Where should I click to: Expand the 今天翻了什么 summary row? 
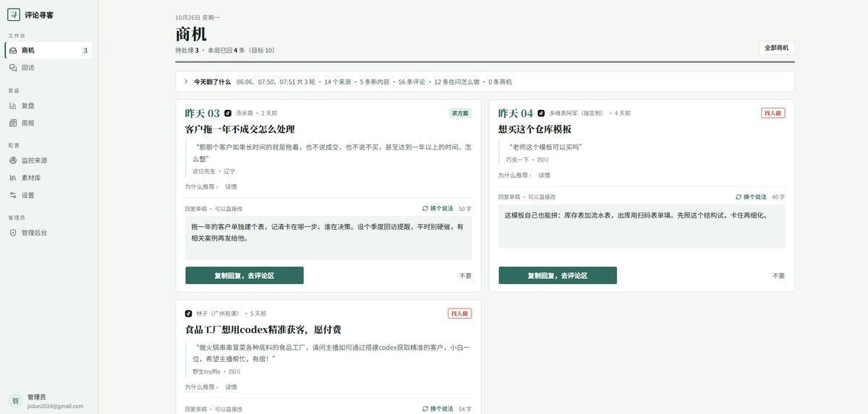(485, 82)
